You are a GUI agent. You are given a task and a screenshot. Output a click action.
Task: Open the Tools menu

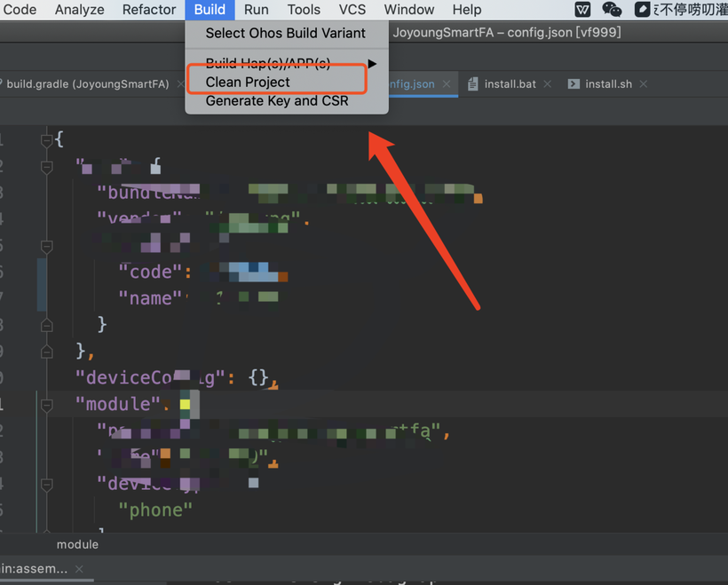(x=304, y=9)
